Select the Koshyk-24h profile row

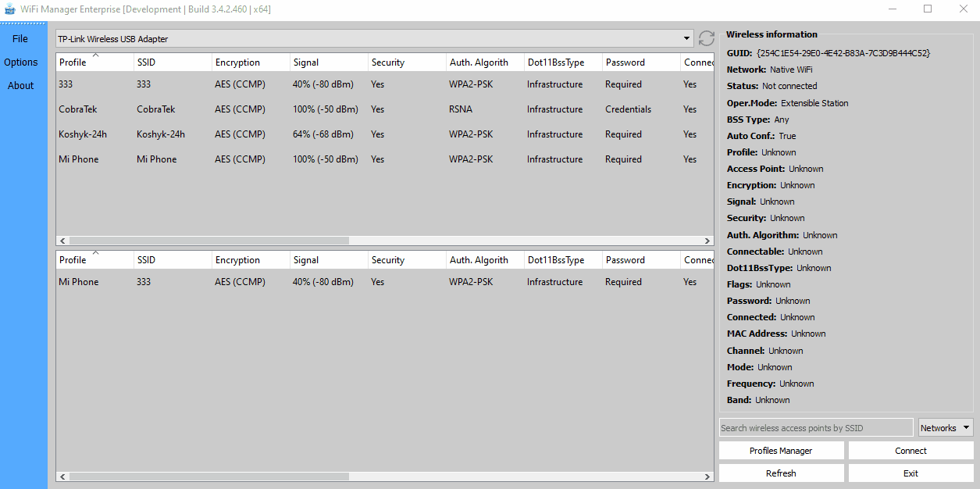click(x=384, y=134)
